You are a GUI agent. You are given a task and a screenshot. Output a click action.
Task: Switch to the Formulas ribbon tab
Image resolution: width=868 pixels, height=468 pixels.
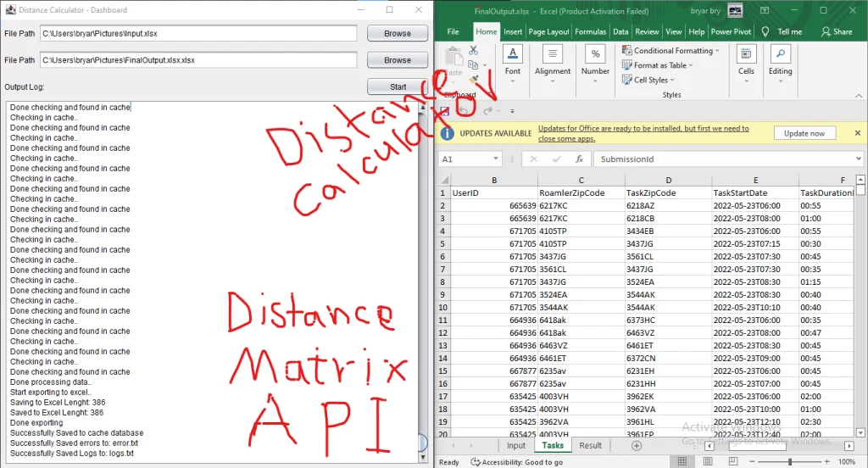pos(591,31)
